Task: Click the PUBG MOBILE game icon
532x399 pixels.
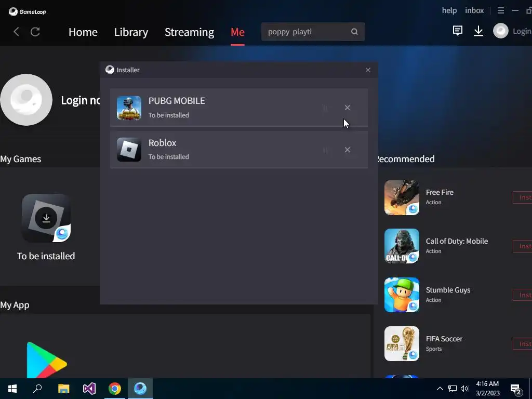Action: point(129,108)
